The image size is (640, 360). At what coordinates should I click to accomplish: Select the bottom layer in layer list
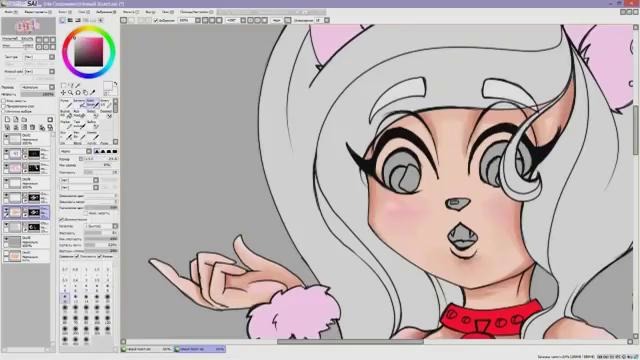tap(26, 256)
